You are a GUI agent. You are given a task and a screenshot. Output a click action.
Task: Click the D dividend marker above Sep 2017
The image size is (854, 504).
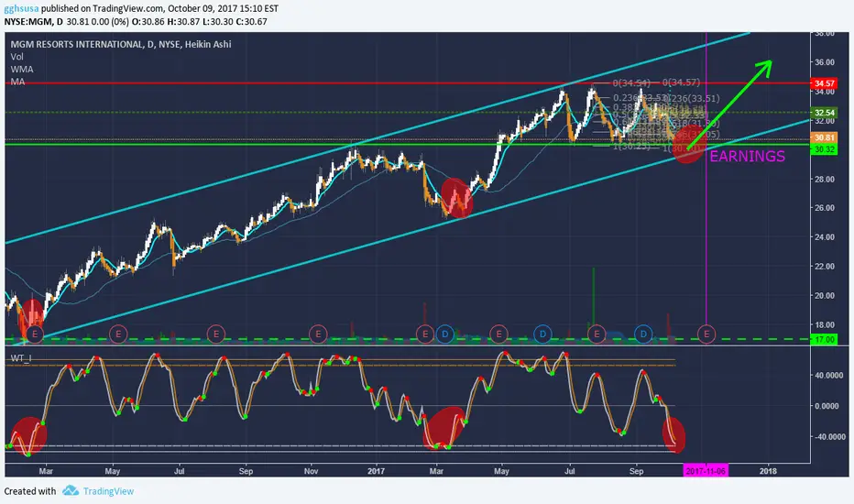tap(644, 334)
